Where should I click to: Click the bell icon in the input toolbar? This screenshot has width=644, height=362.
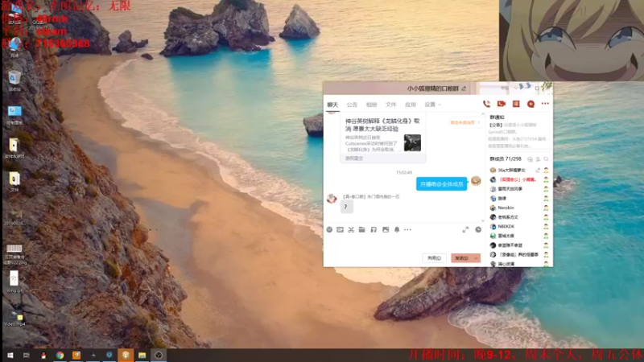click(x=397, y=230)
